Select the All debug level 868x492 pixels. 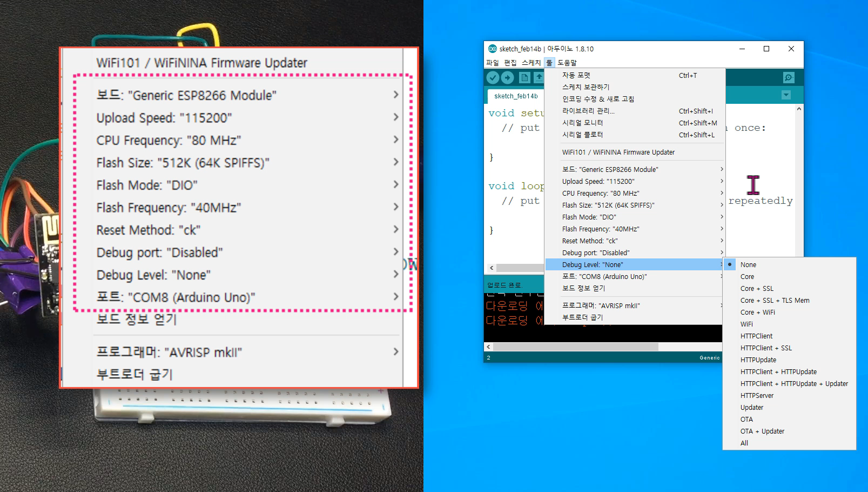pos(789,443)
